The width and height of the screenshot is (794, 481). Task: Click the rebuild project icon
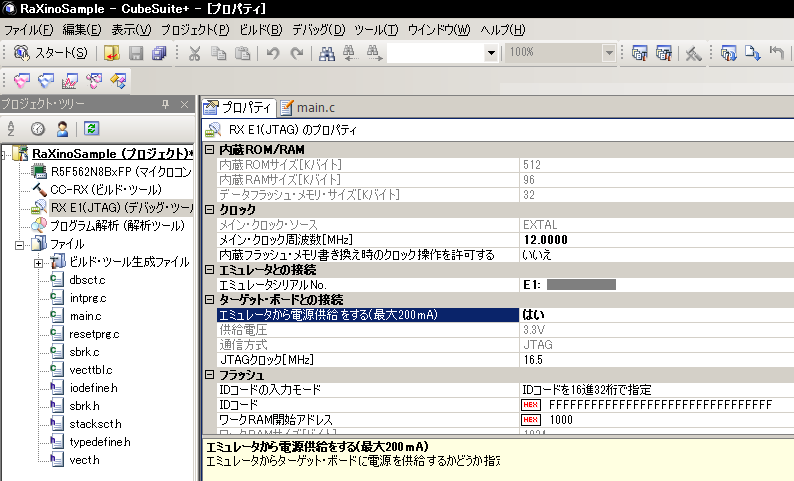pyautogui.click(x=663, y=53)
